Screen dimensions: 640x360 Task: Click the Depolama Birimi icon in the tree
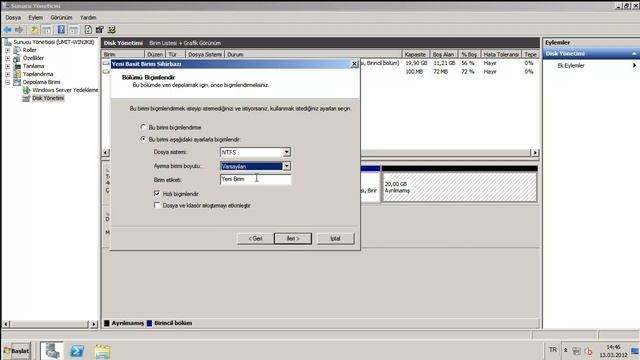17,82
